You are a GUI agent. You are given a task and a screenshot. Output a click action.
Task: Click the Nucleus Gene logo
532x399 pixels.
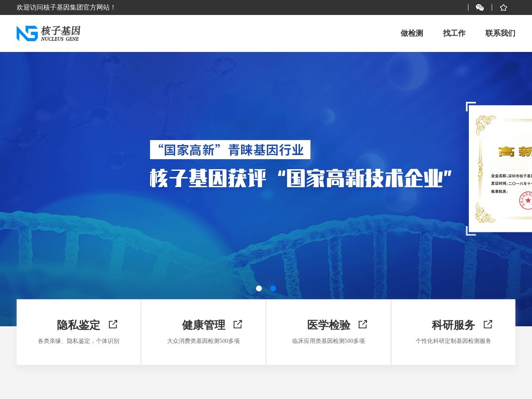48,33
